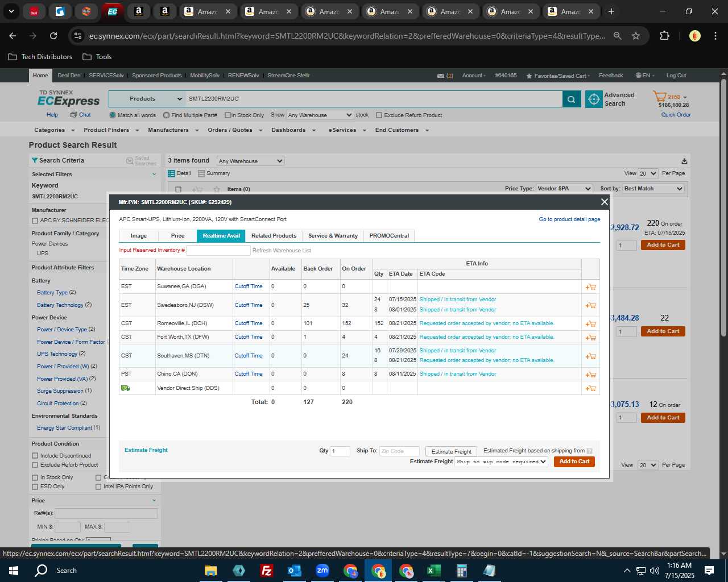Open Service & Warranty tab
The width and height of the screenshot is (728, 582).
pyautogui.click(x=333, y=236)
